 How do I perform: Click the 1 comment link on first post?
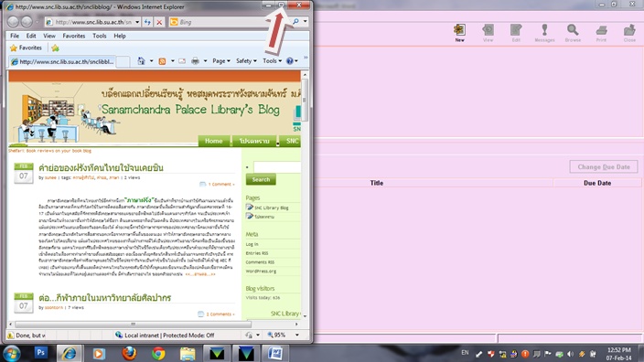pyautogui.click(x=221, y=185)
